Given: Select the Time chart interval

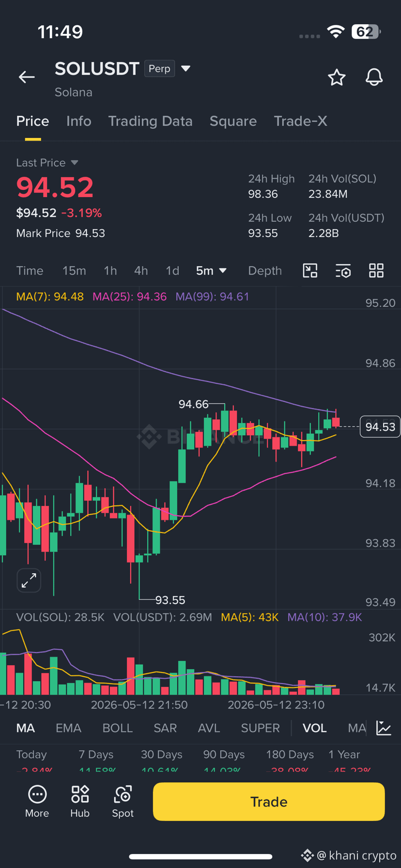Looking at the screenshot, I should pyautogui.click(x=30, y=271).
